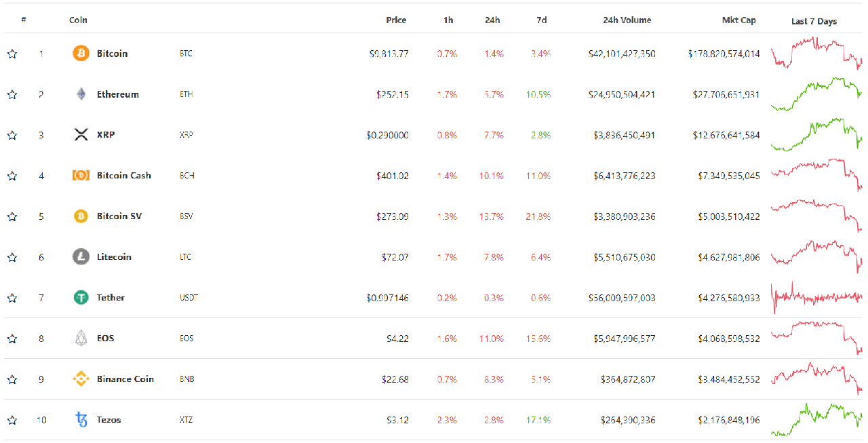Click the Last 7 Days column header

click(x=814, y=21)
